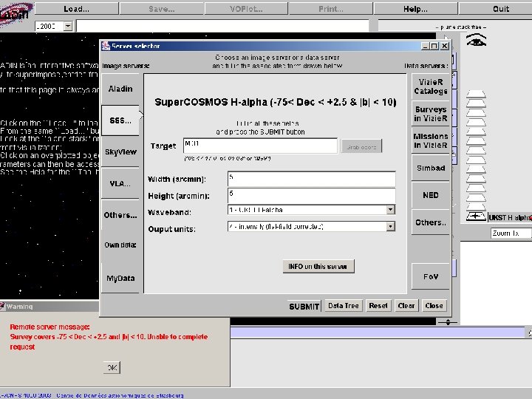This screenshot has height=399, width=532.
Task: Click the Centre de Données astronomiques link
Action: pos(120,395)
